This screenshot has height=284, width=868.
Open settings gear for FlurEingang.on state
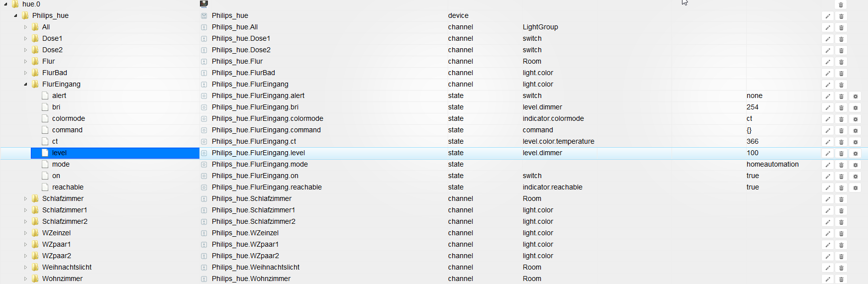[856, 177]
